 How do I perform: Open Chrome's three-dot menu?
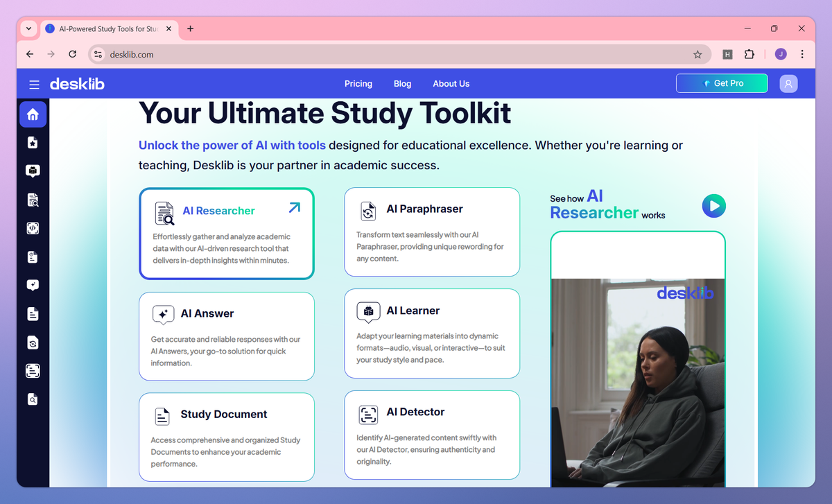(802, 54)
